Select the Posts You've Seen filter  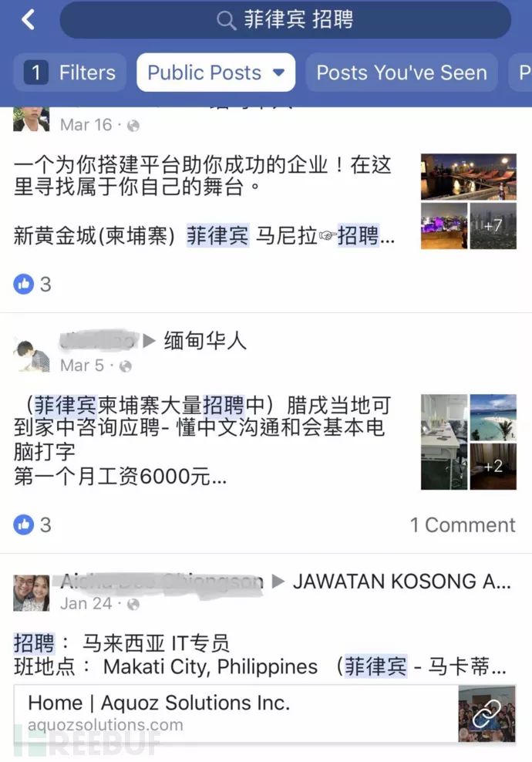[402, 73]
